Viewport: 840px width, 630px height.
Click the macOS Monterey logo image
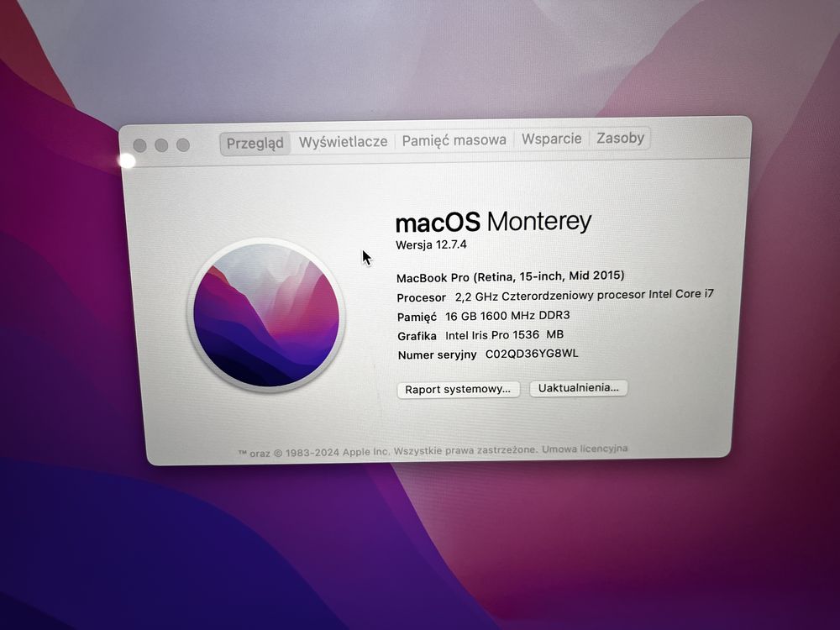[266, 315]
